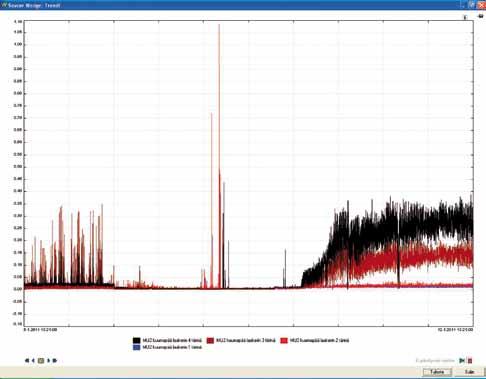
Task: Step the trend forward with the single right arrow
Action: 49,360
